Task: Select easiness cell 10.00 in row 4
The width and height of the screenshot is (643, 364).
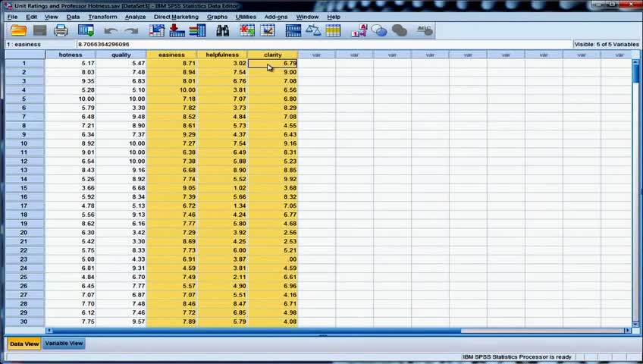Action: [171, 89]
